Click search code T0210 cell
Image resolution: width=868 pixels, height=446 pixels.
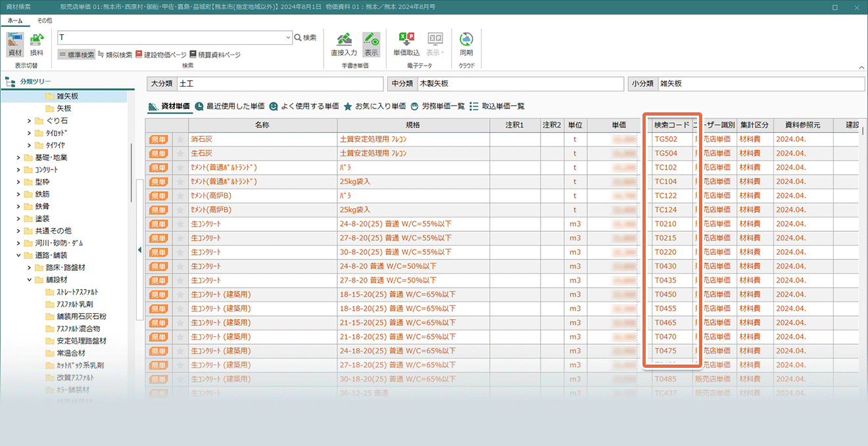pyautogui.click(x=671, y=224)
